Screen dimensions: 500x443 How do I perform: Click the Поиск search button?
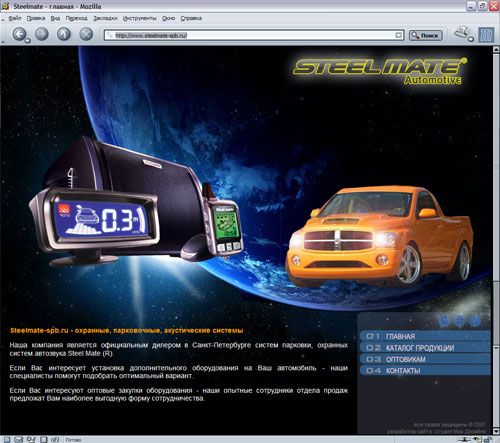(426, 35)
